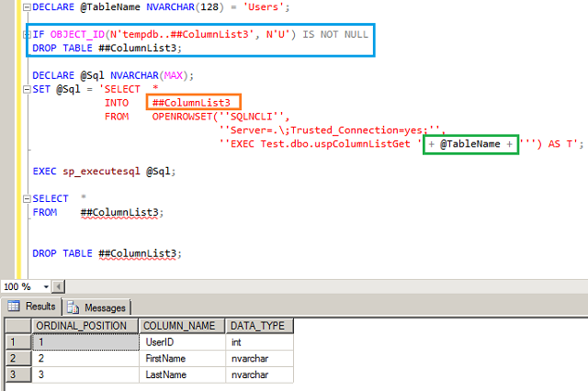Screen dimensions: 588x391
Task: Select the UserID cell
Action: [x=160, y=341]
